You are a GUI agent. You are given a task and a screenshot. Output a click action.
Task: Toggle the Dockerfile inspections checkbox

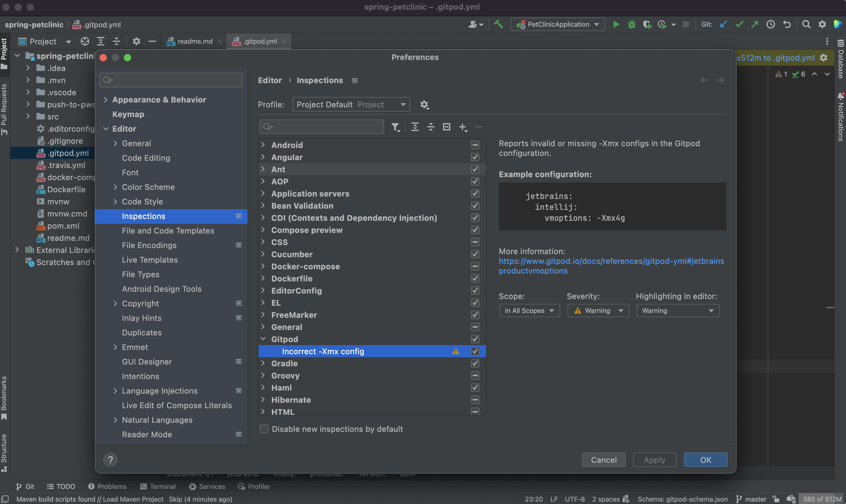475,278
